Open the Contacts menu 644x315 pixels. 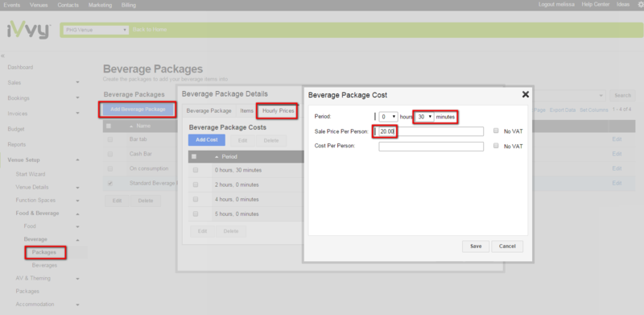pos(68,6)
